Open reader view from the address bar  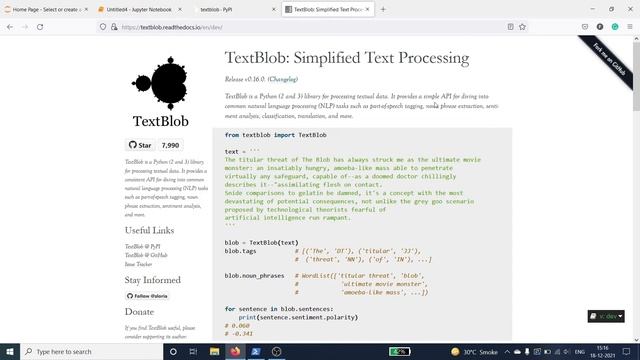(x=511, y=27)
